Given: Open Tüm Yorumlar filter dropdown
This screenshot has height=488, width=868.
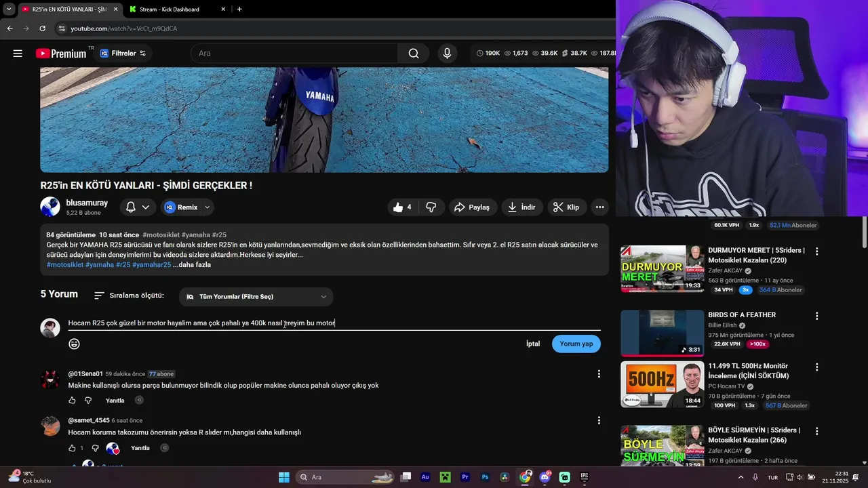Looking at the screenshot, I should [x=256, y=297].
